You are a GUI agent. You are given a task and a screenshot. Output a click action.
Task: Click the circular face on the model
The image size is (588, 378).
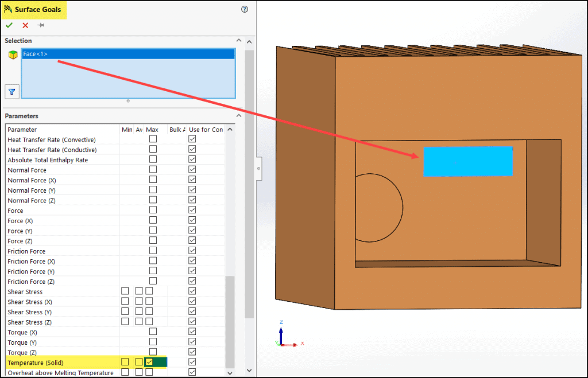379,208
